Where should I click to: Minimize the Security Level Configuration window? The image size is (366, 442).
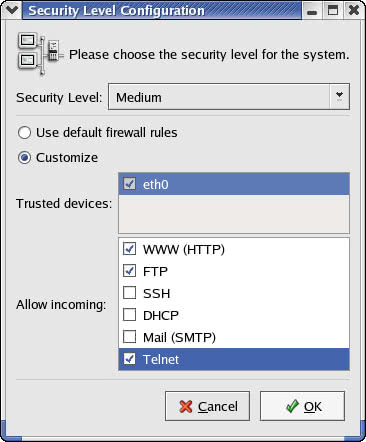312,10
